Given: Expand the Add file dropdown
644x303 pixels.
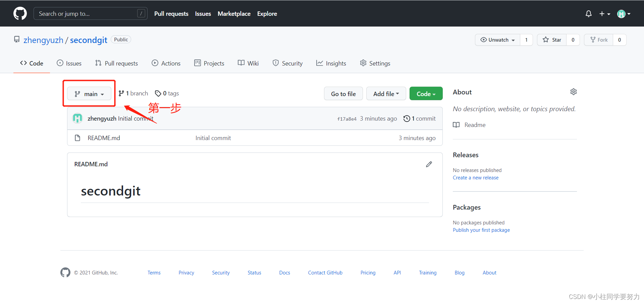Looking at the screenshot, I should 386,94.
